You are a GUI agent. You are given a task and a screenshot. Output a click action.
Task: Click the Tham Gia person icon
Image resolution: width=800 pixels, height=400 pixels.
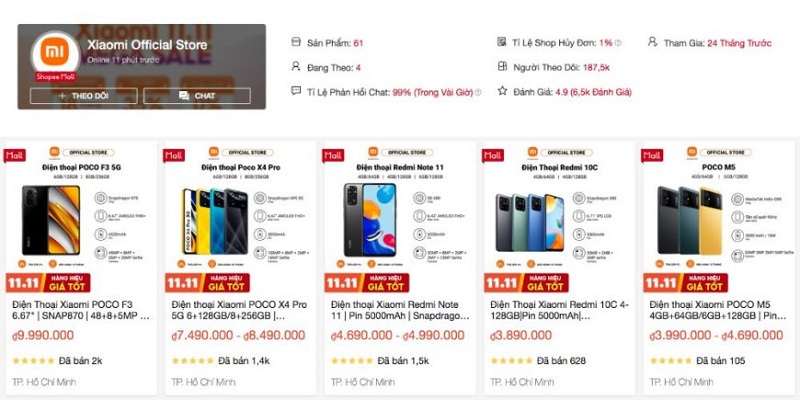pos(652,43)
